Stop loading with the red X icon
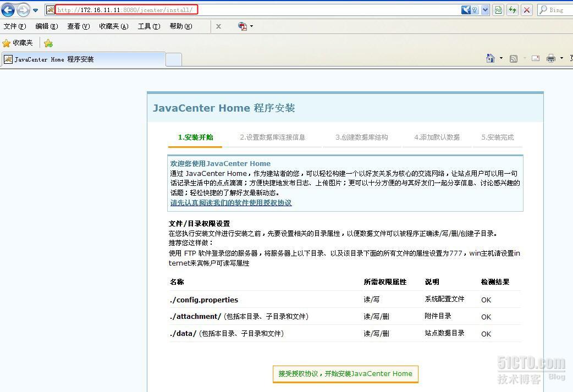 (x=527, y=10)
